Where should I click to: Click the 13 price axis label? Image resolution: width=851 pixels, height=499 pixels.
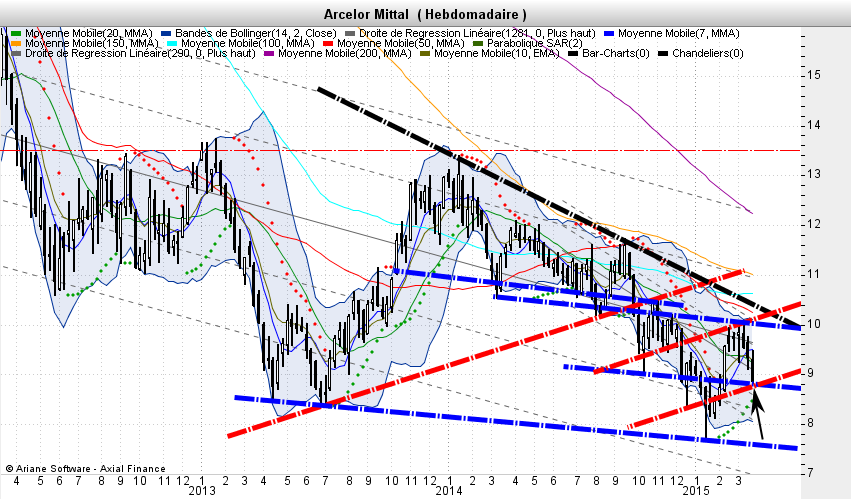[x=813, y=174]
